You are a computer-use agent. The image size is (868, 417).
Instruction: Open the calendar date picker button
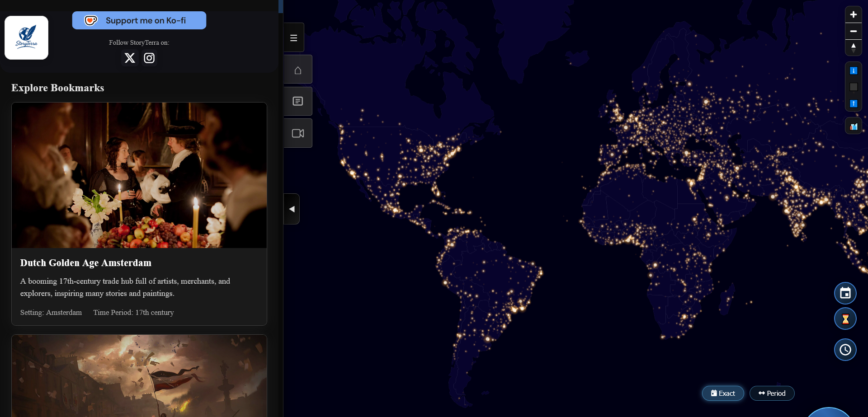click(845, 293)
